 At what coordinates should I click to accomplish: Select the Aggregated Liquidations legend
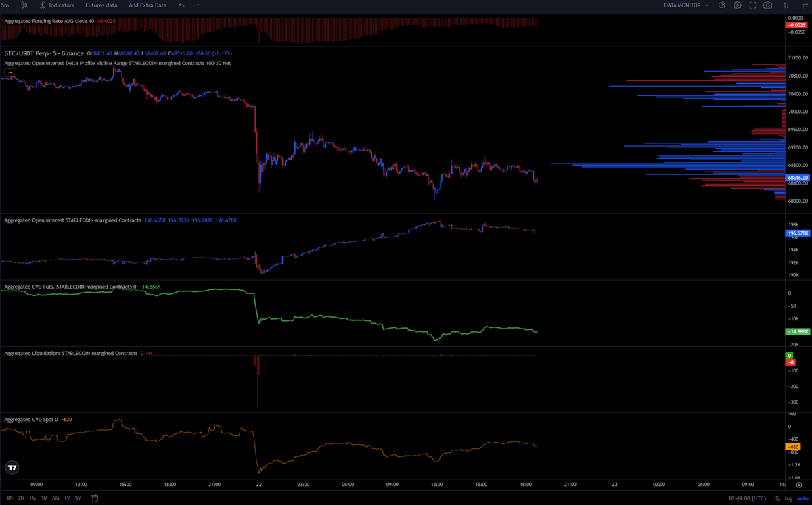pyautogui.click(x=70, y=353)
